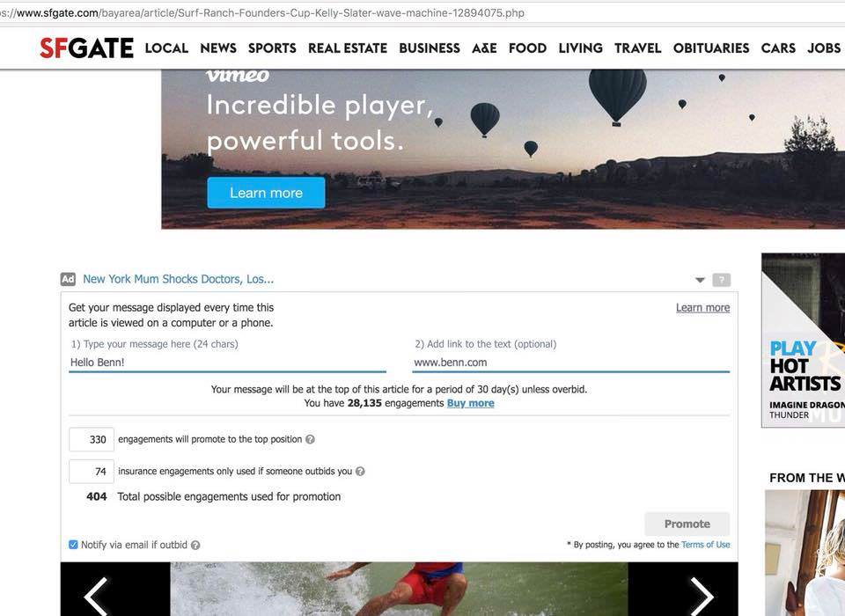
Task: Click the gray question mark box beside ad title
Action: click(722, 280)
